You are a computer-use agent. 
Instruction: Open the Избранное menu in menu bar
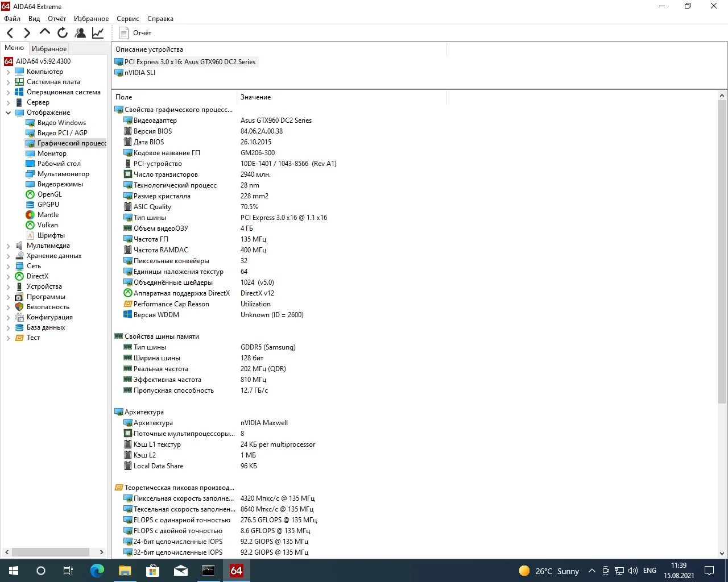(91, 19)
